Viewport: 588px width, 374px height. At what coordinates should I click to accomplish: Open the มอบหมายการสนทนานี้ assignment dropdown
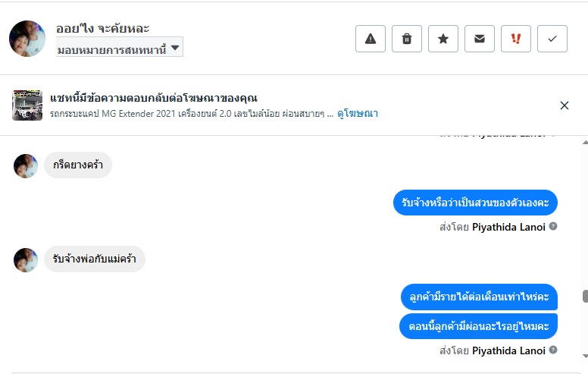pyautogui.click(x=119, y=49)
